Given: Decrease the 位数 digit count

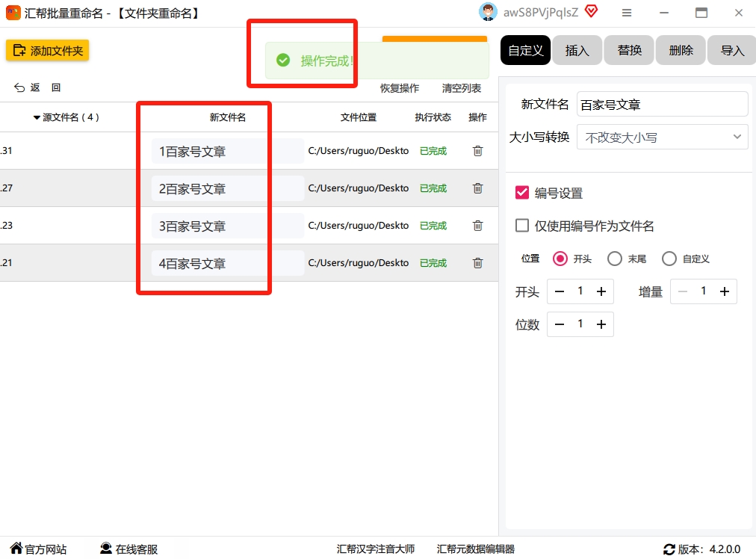Looking at the screenshot, I should click(x=560, y=324).
